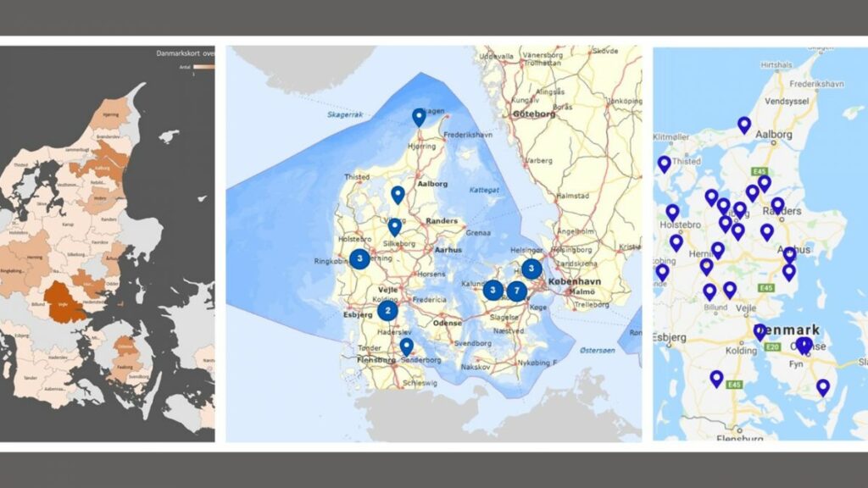Select the pin southwest of Aalborg in middle map
This screenshot has width=868, height=488.
click(x=398, y=195)
